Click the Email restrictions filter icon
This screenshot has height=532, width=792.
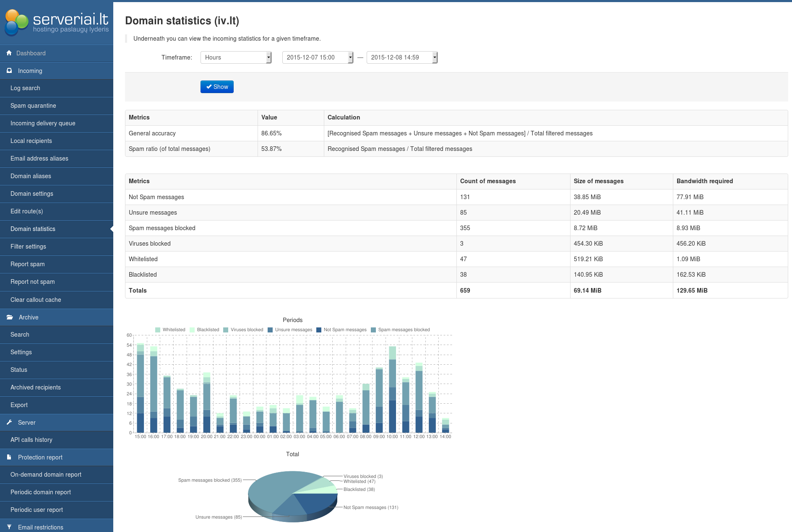pos(9,527)
